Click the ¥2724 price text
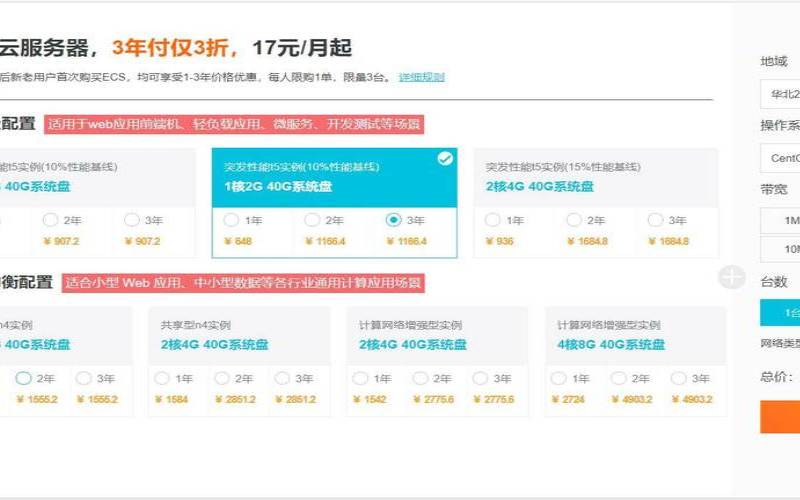Screen dimensions: 800x500 click(x=568, y=399)
